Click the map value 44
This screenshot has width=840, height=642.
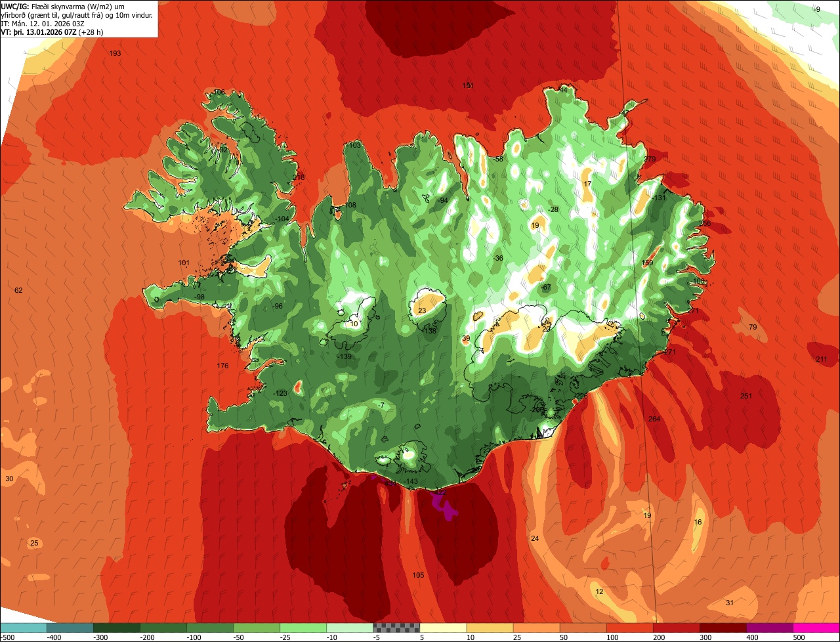tap(562, 90)
